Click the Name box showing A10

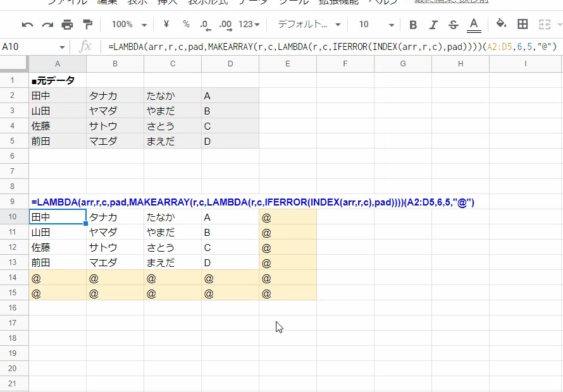coord(30,47)
